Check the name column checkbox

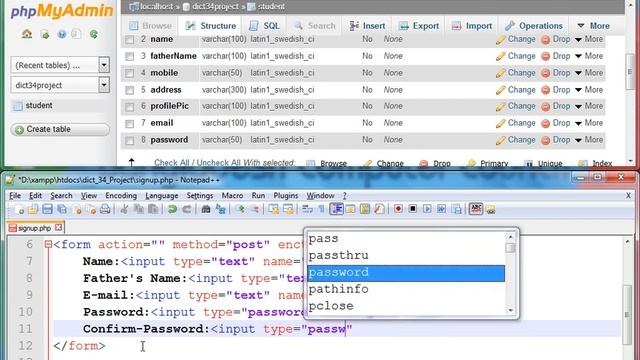pyautogui.click(x=129, y=40)
